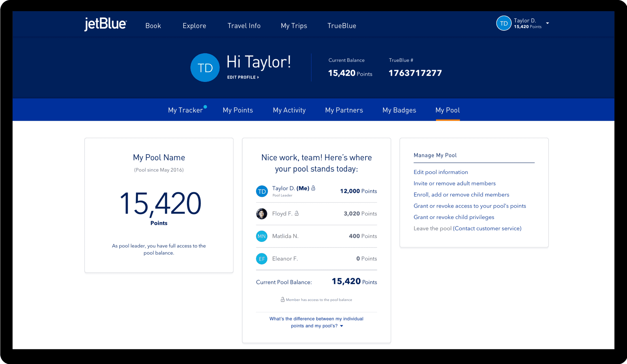Click the jetBlue logo
The height and width of the screenshot is (364, 627).
pyautogui.click(x=105, y=24)
